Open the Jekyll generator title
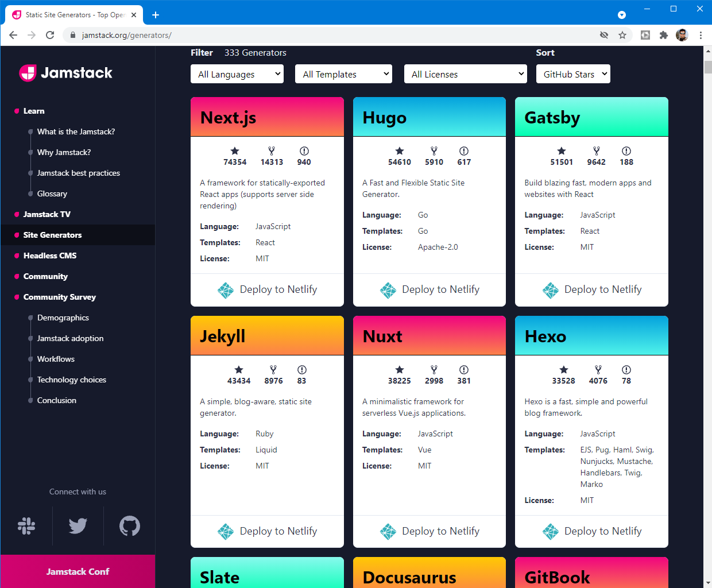Image resolution: width=712 pixels, height=588 pixels. tap(222, 336)
